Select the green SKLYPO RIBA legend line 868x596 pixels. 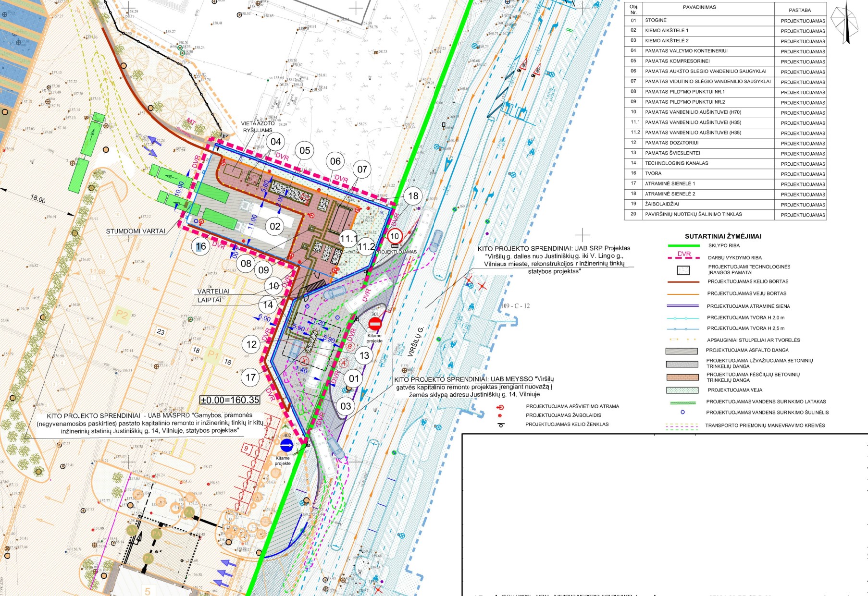(683, 246)
